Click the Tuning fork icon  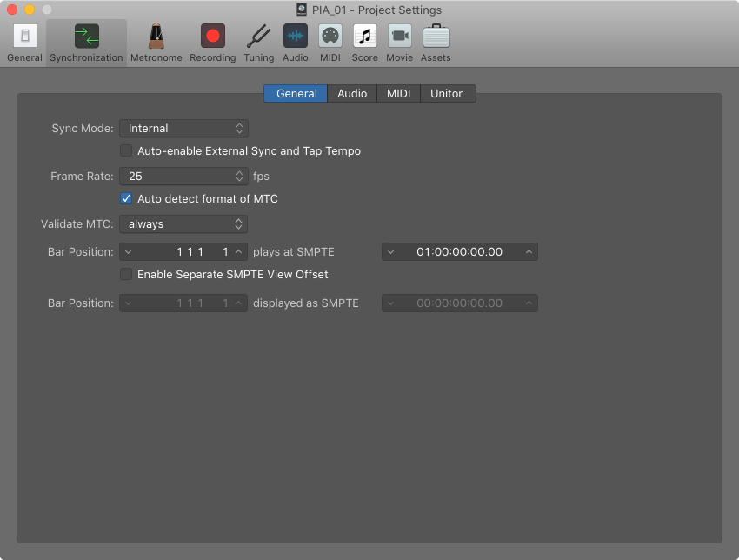258,43
